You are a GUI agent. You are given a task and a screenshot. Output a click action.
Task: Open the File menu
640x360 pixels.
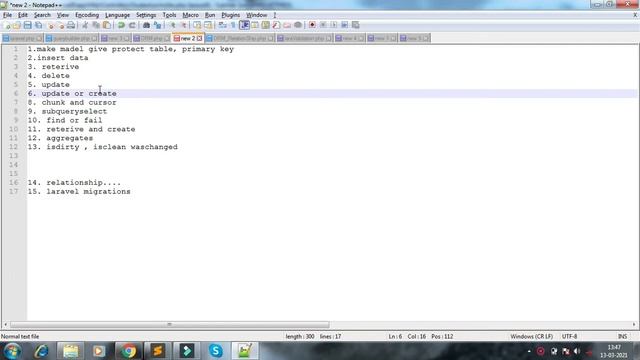7,15
